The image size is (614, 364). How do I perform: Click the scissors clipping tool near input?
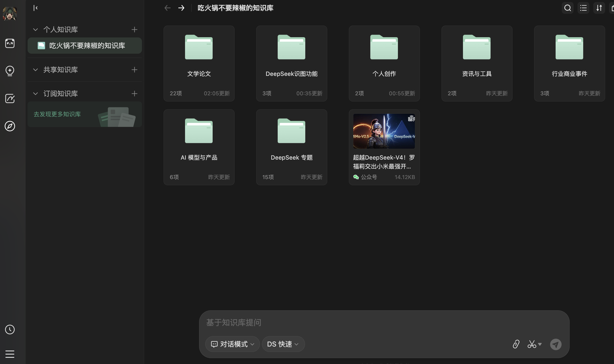click(533, 344)
